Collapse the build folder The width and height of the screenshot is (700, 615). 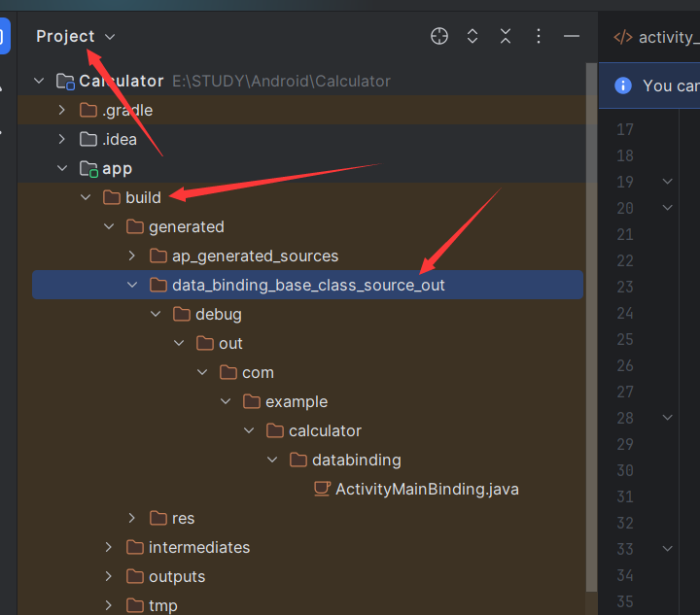86,197
